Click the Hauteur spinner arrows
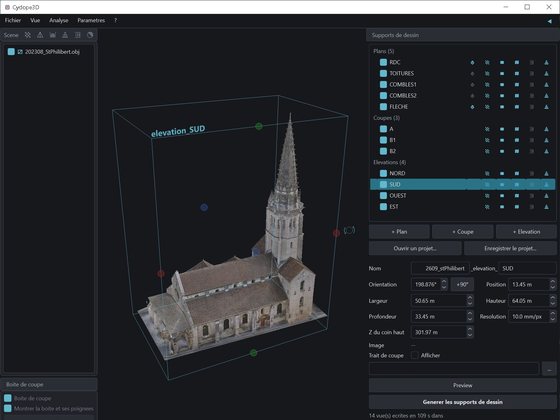This screenshot has height=420, width=560. pyautogui.click(x=552, y=301)
